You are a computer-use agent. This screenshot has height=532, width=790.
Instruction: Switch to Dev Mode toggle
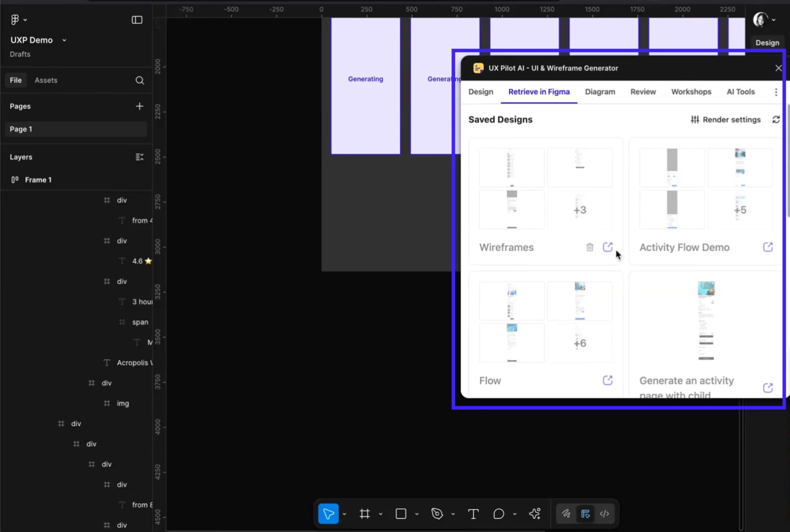pyautogui.click(x=604, y=513)
